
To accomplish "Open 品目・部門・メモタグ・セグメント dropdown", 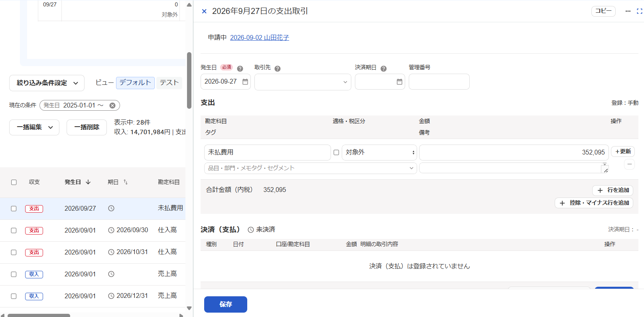I will pos(311,168).
